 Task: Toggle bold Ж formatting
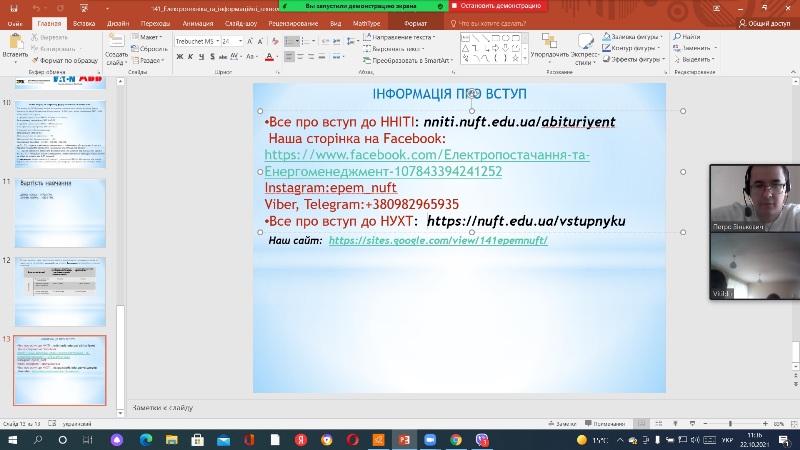click(x=180, y=57)
